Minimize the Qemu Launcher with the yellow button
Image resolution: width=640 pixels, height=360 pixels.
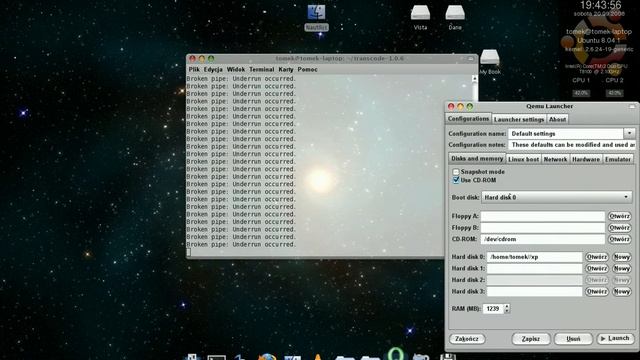460,107
